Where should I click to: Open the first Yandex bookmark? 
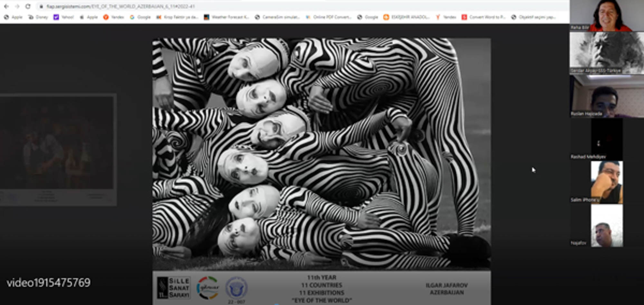(x=114, y=17)
